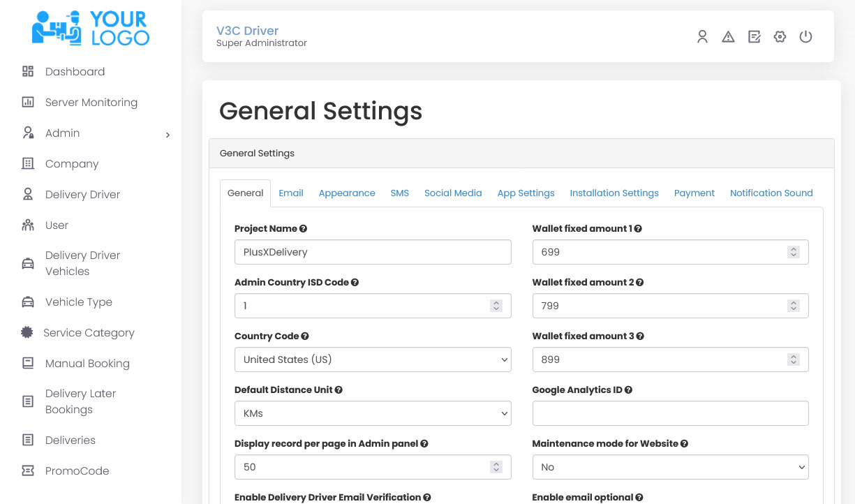This screenshot has width=855, height=504.
Task: Switch to the Payment tab
Action: (694, 193)
